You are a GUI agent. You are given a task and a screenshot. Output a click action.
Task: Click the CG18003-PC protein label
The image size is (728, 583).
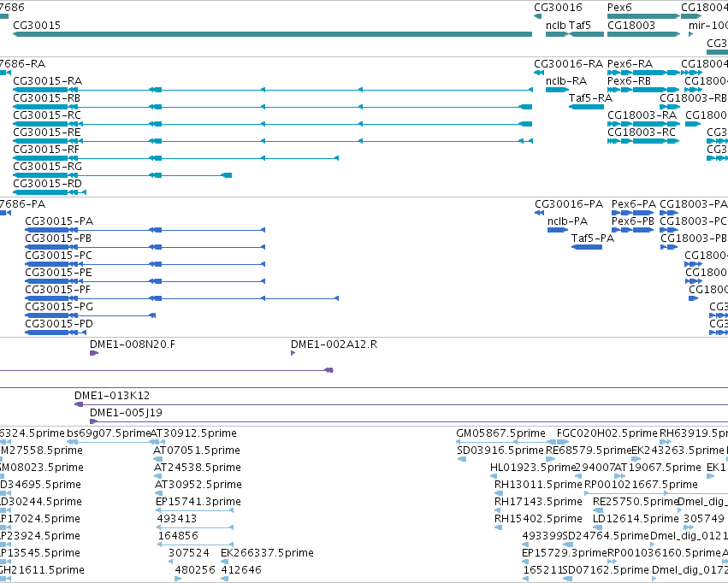(x=693, y=221)
